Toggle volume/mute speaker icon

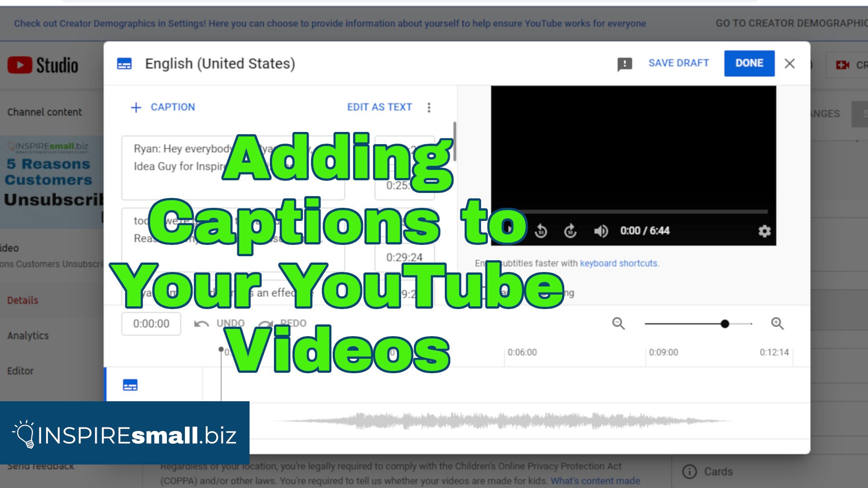click(x=601, y=231)
